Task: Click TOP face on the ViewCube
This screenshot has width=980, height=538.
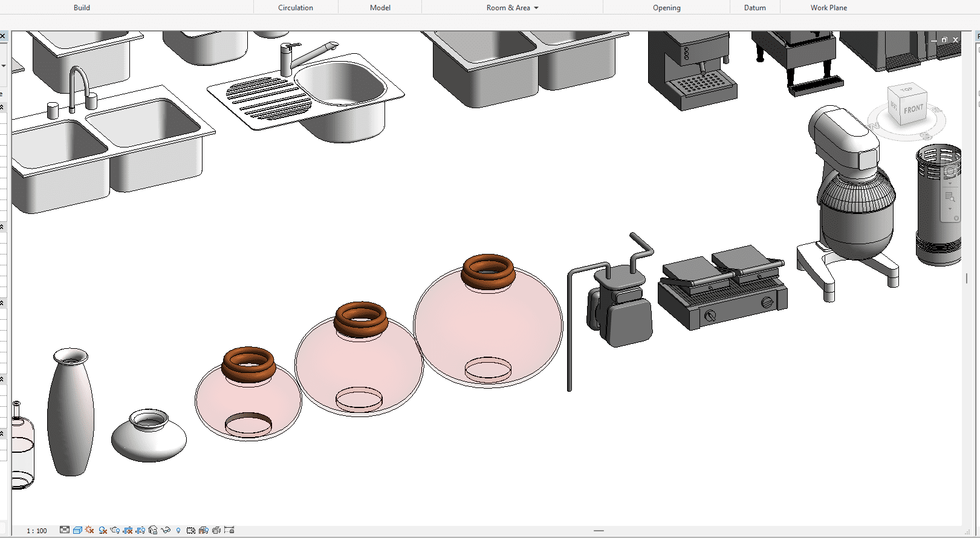Action: coord(906,90)
